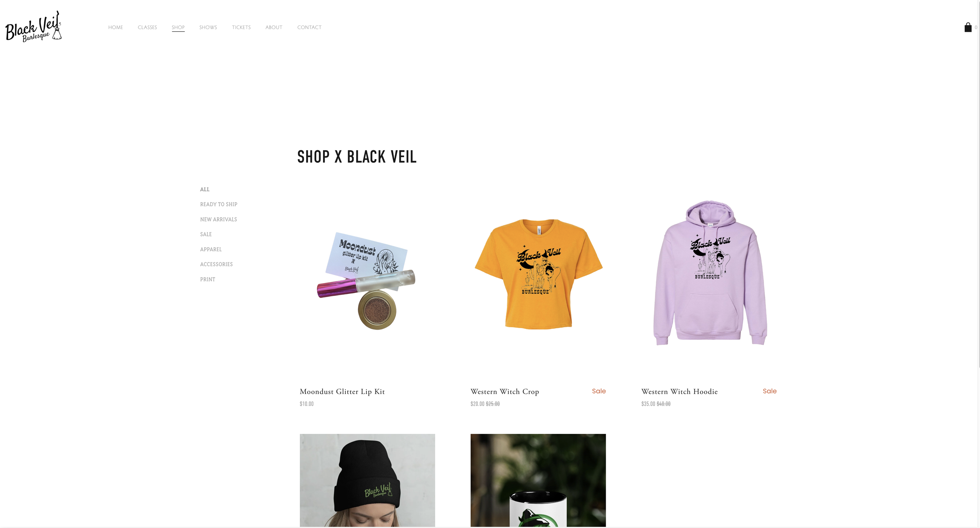Filter by Apparel category
The height and width of the screenshot is (528, 980).
point(211,249)
